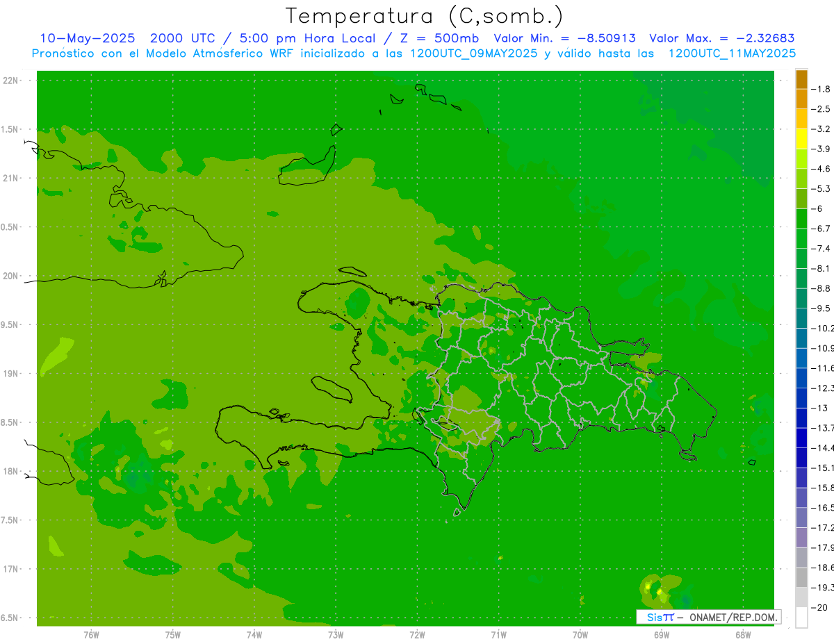Click the "-13" colorbar label
The image size is (834, 644).
[819, 408]
